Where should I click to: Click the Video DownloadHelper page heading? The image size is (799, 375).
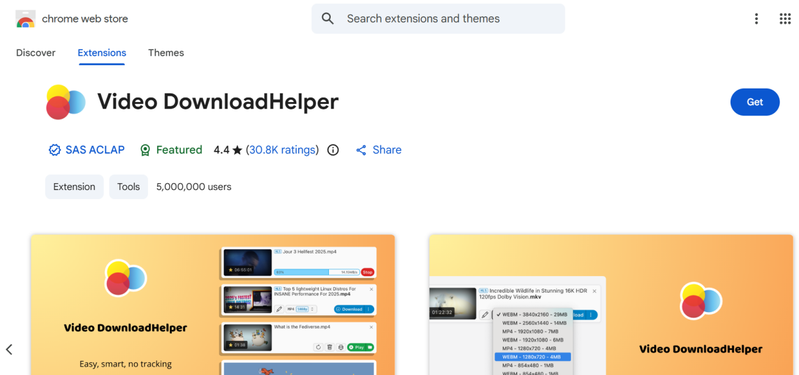(x=218, y=102)
